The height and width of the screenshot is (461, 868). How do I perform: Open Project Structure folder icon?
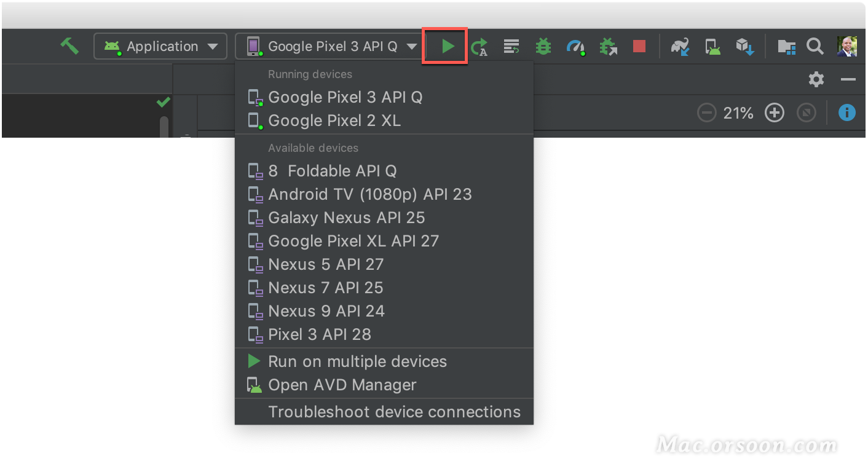click(787, 47)
